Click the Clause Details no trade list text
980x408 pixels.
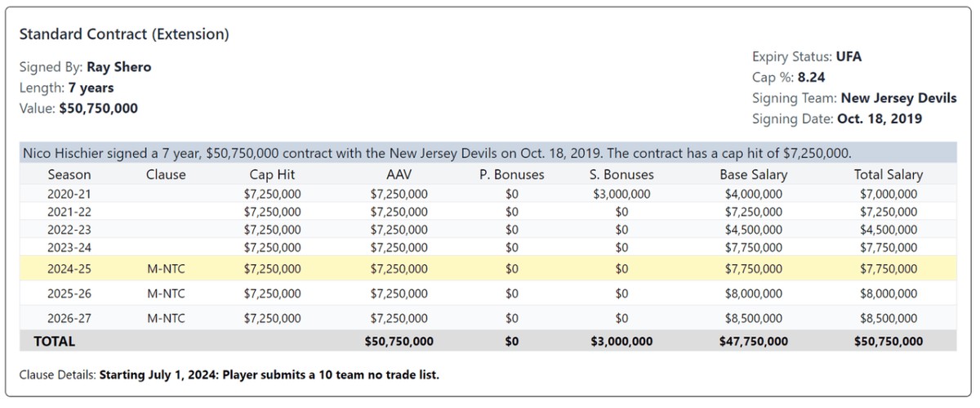coord(269,375)
